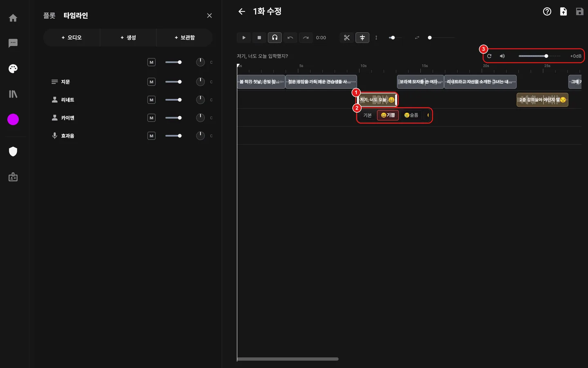
Task: Adjust the clip volume slider near +0dB
Action: pyautogui.click(x=539, y=56)
